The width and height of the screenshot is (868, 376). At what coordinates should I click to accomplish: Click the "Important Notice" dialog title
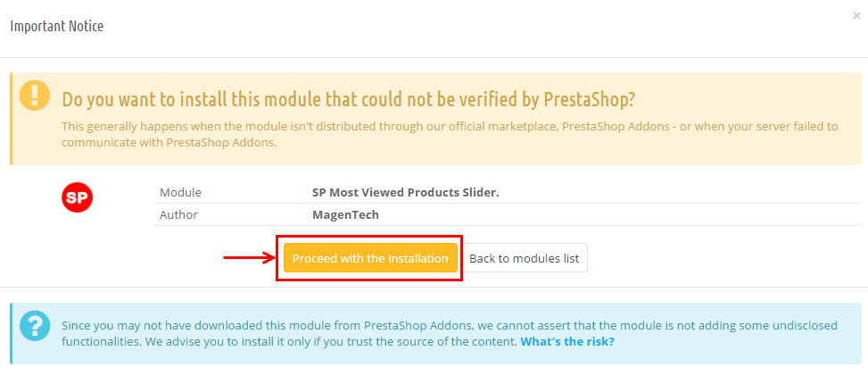57,26
